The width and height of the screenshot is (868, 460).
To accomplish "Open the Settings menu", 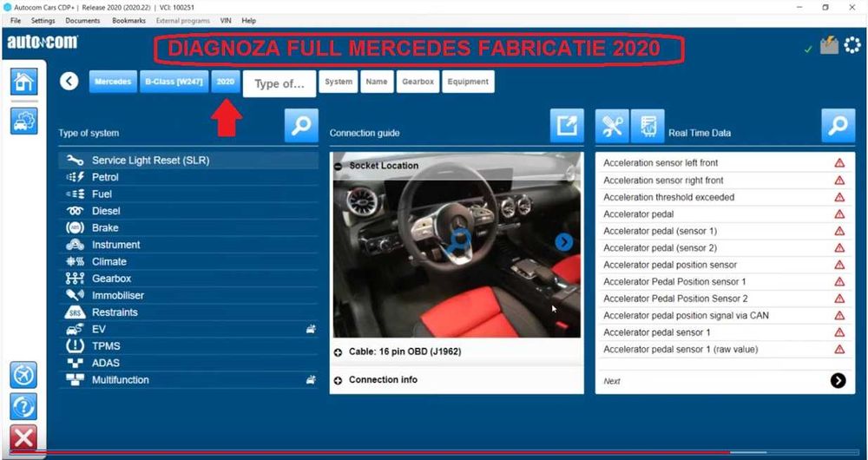I will pyautogui.click(x=43, y=21).
